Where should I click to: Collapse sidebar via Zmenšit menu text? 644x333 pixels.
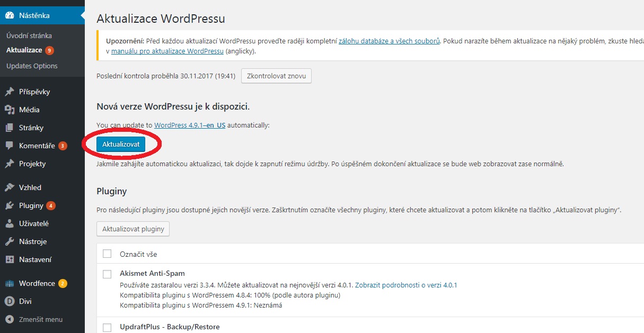[x=41, y=319]
